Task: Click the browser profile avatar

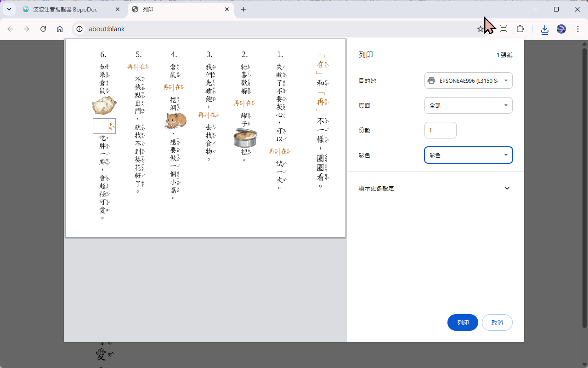Action: coord(561,29)
